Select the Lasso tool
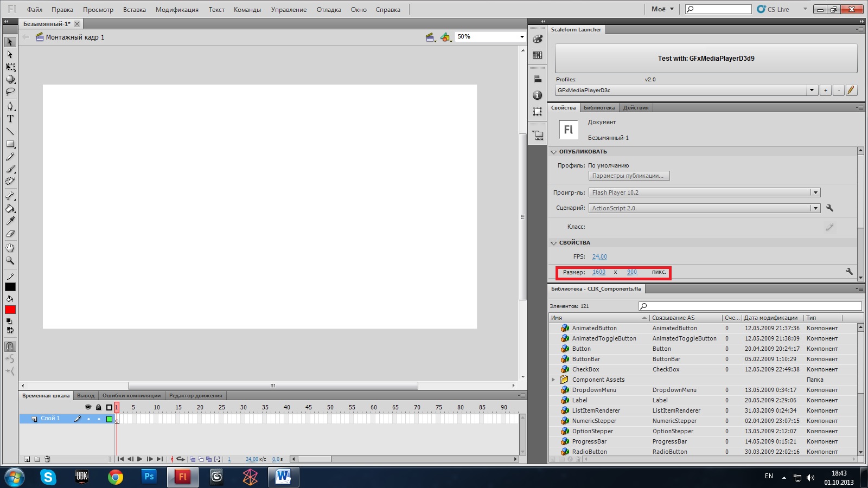 [10, 92]
